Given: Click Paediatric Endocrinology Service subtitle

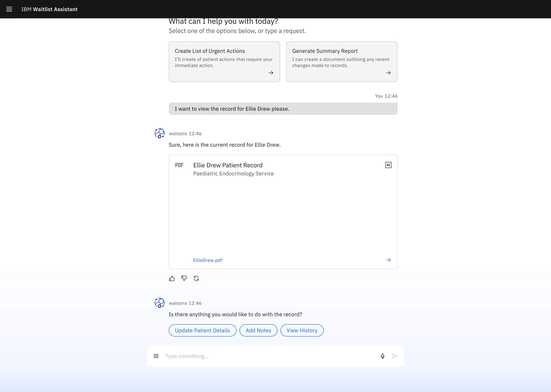Looking at the screenshot, I should [x=234, y=174].
